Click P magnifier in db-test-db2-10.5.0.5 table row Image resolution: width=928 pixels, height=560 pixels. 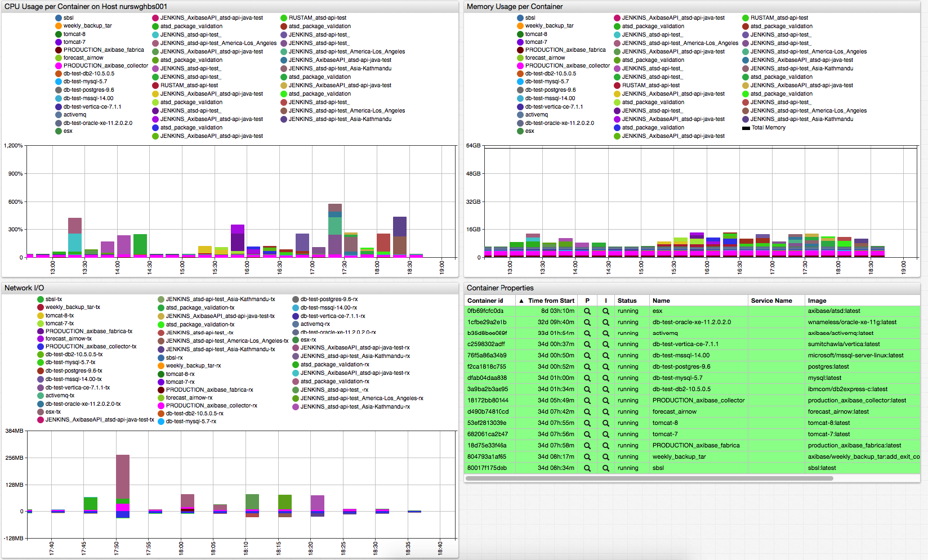(x=587, y=389)
